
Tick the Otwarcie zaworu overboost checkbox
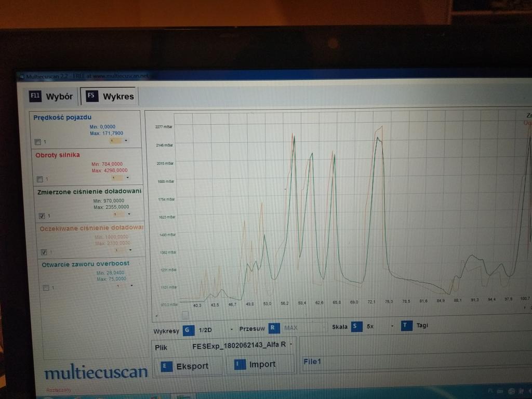click(x=46, y=288)
